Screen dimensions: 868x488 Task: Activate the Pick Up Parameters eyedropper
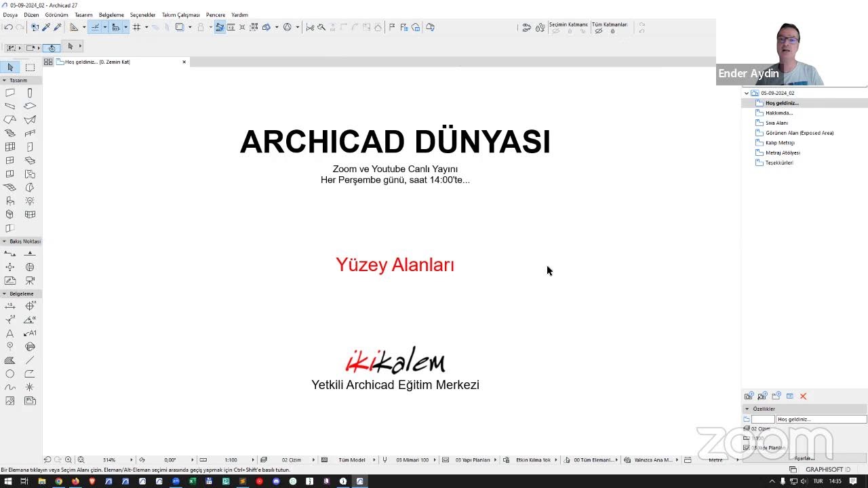(x=46, y=27)
